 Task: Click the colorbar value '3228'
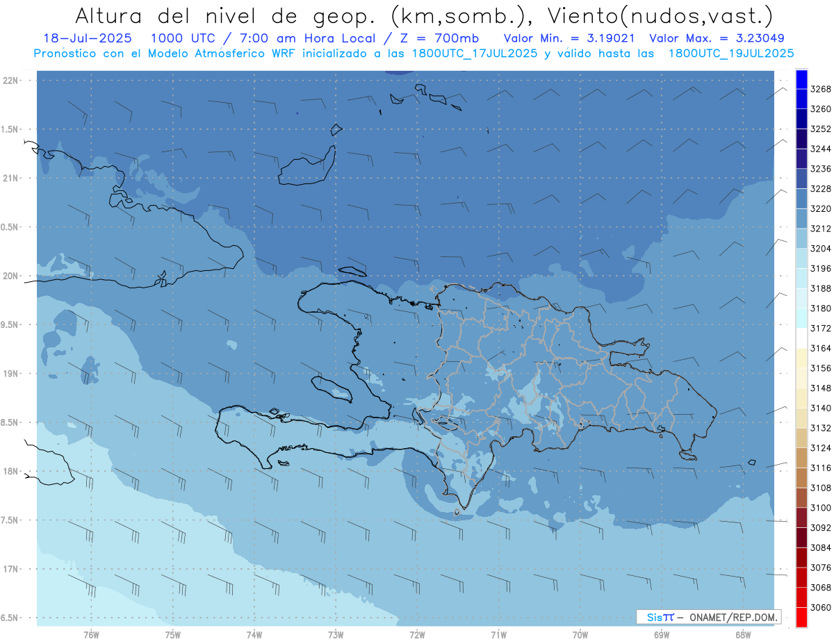821,189
